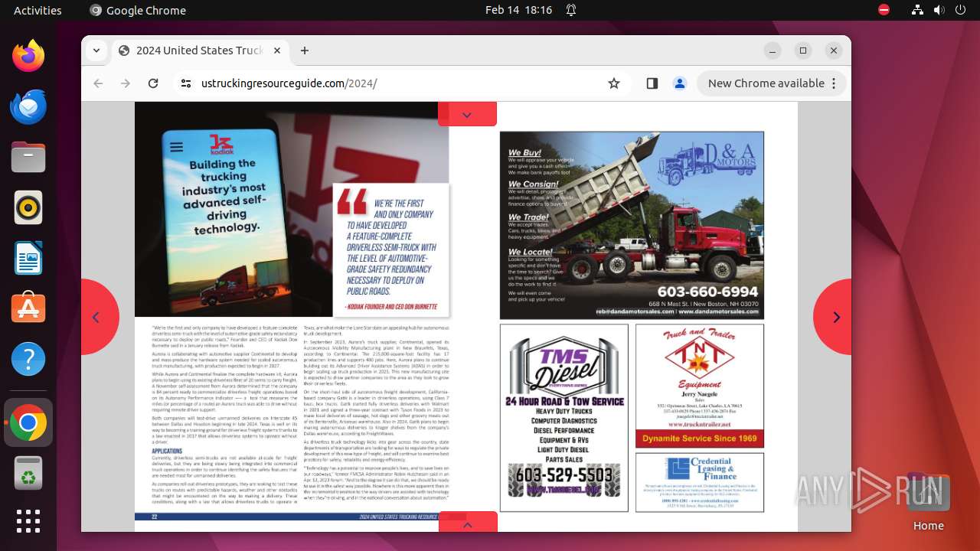Viewport: 980px width, 551px height.
Task: Click TMS Diesel tow service ad
Action: (564, 418)
